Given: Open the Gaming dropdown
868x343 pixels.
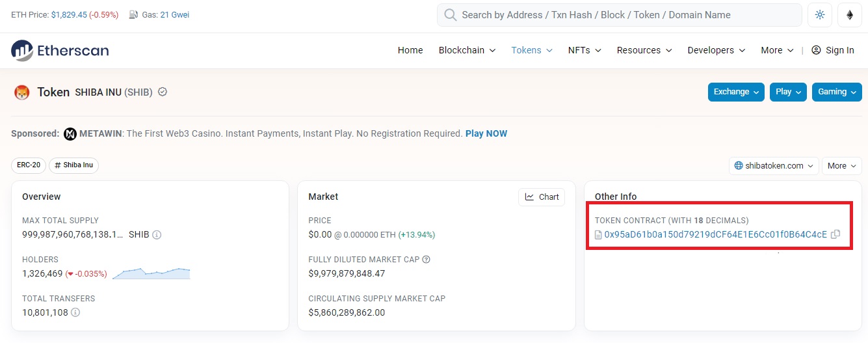Looking at the screenshot, I should coord(837,92).
